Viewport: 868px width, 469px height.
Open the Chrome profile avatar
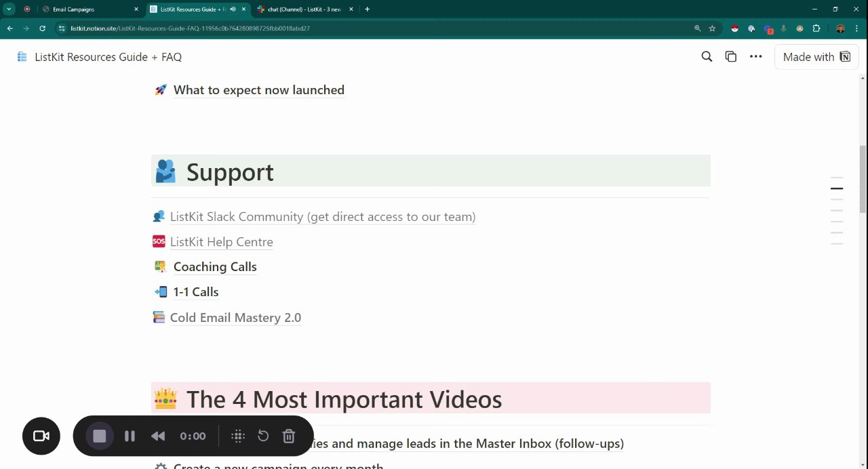pos(841,28)
